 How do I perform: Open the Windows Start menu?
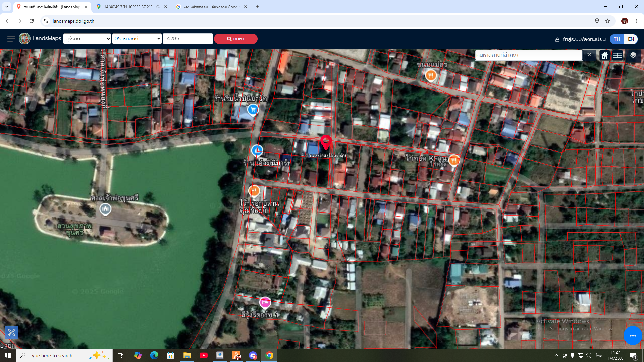point(8,355)
